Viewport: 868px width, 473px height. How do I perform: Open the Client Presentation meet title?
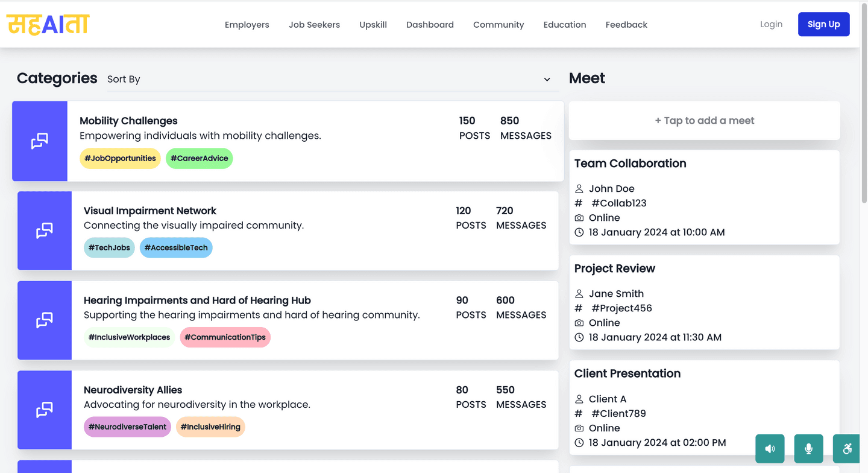[627, 373]
